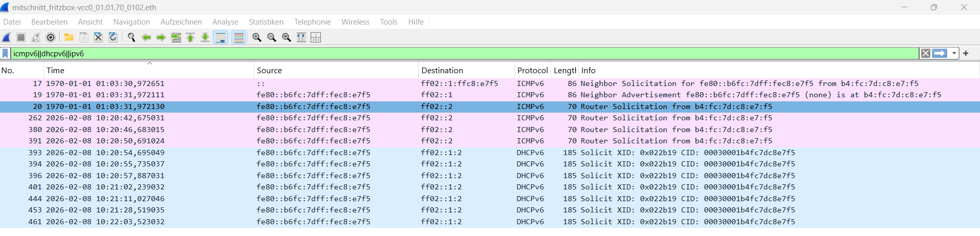This screenshot has width=980, height=236.
Task: Restore down the Wireshark window
Action: [934, 7]
